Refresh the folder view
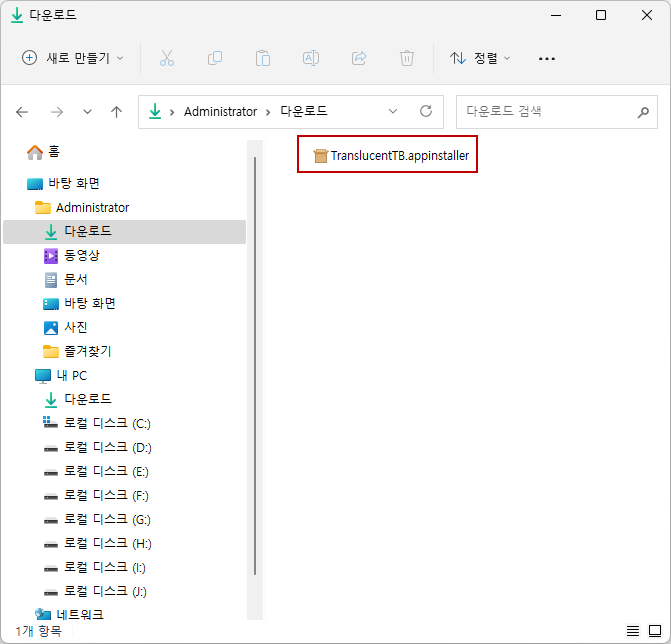This screenshot has width=671, height=644. pyautogui.click(x=426, y=111)
